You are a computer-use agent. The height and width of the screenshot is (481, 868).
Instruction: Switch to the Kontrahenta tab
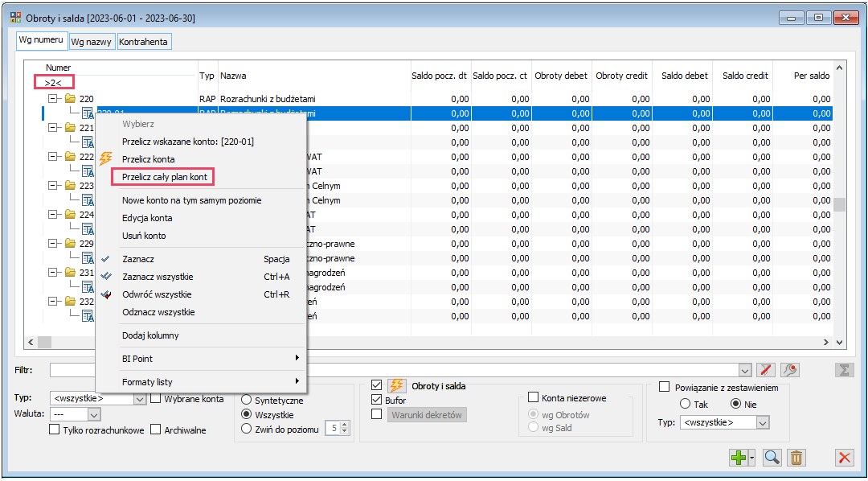143,42
